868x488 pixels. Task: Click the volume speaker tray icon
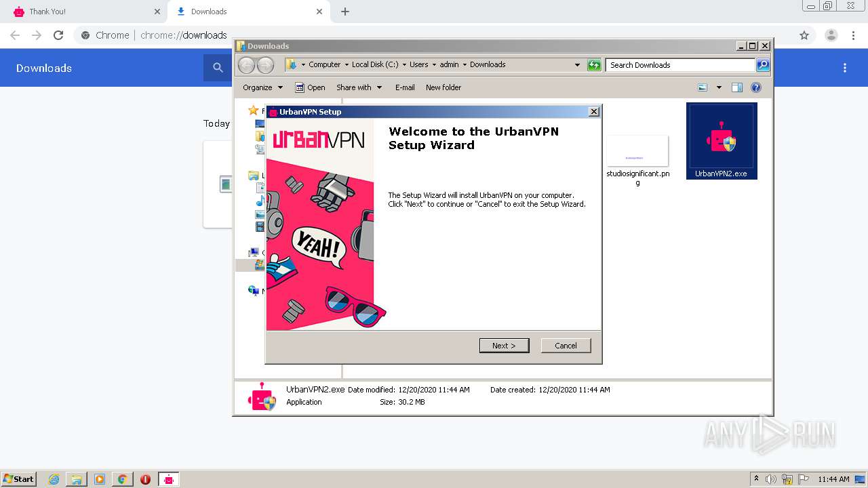(x=771, y=479)
